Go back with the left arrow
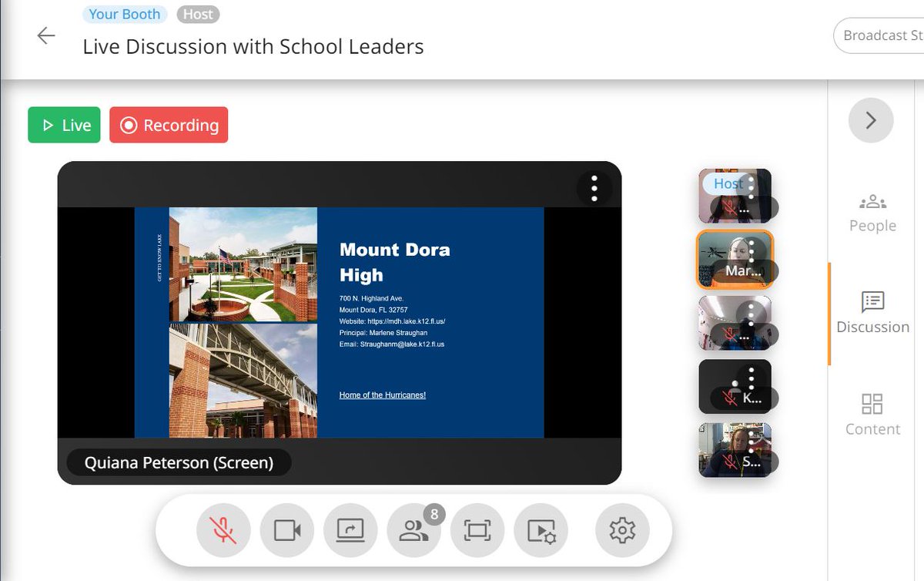 point(46,35)
